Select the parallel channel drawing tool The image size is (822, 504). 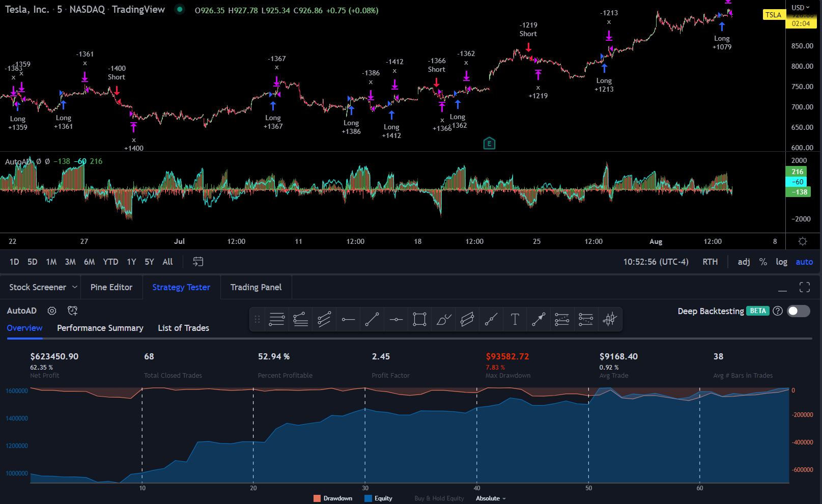[x=467, y=320]
